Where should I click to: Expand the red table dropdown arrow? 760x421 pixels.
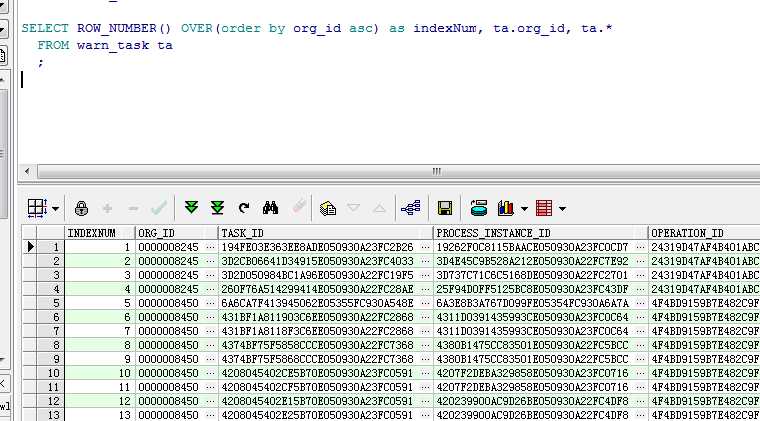point(562,209)
